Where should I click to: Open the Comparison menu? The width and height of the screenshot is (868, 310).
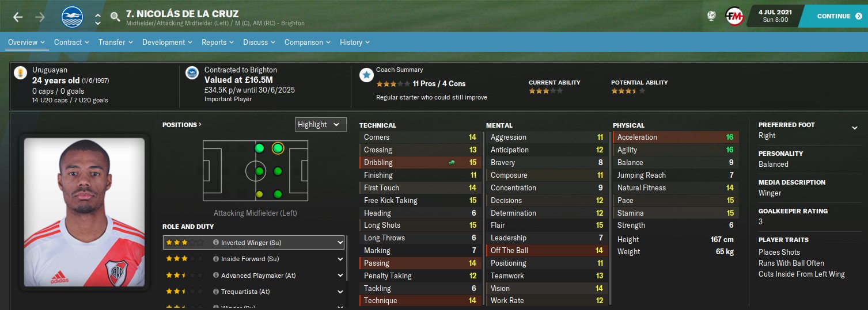pos(309,42)
